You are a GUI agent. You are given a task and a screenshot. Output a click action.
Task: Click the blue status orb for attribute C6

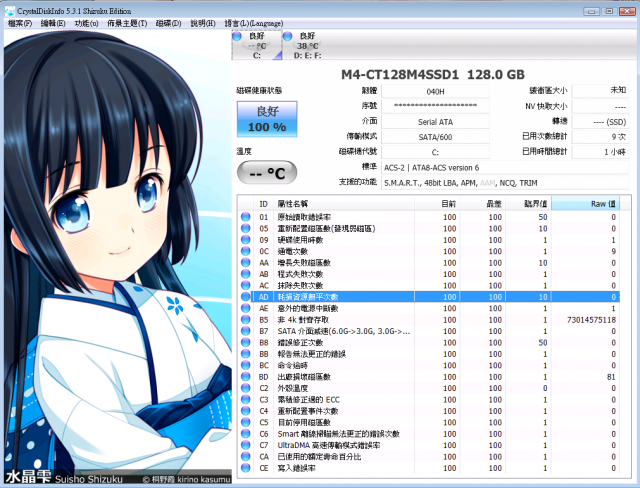click(245, 434)
